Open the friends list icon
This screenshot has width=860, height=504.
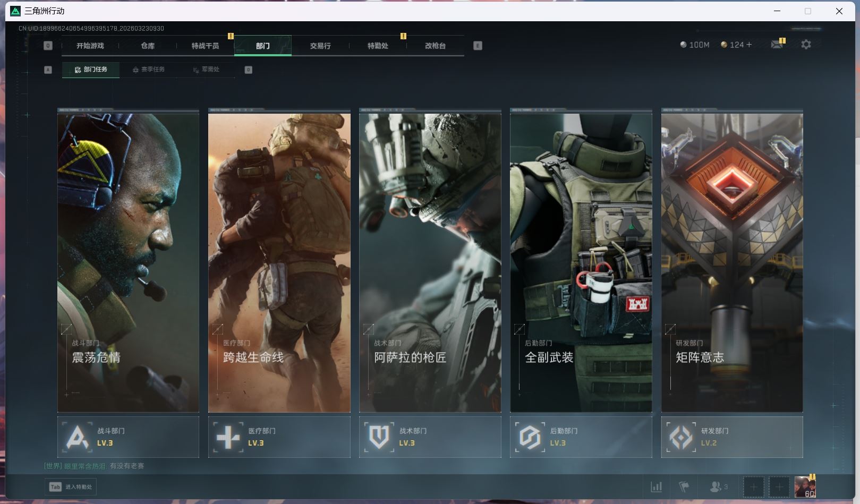click(716, 486)
